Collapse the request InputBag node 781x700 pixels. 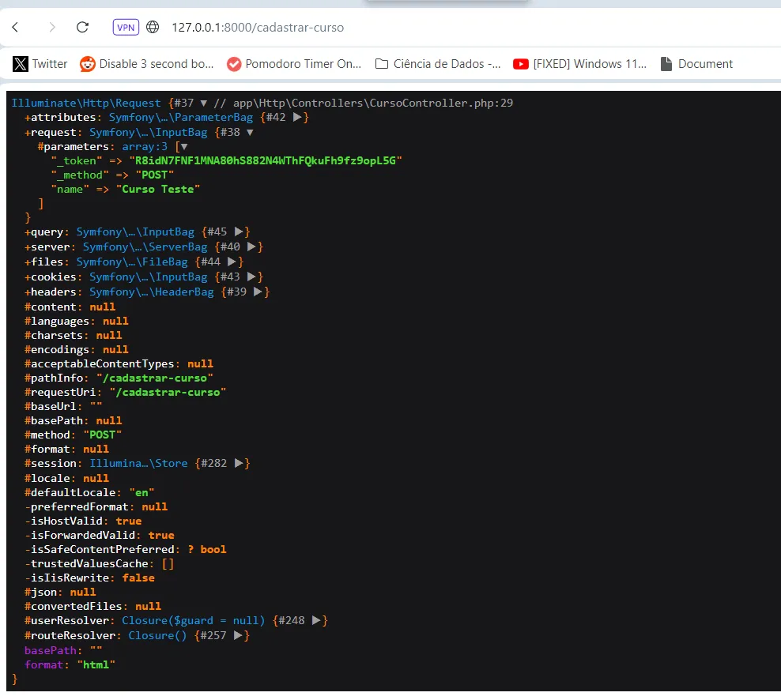(x=251, y=133)
